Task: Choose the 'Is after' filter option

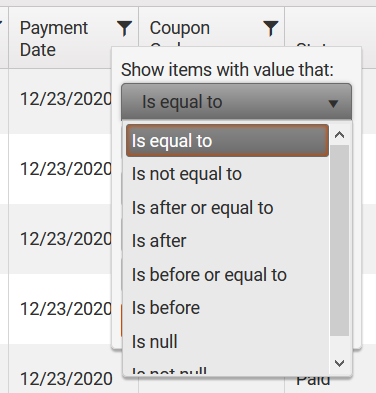Action: [227, 241]
